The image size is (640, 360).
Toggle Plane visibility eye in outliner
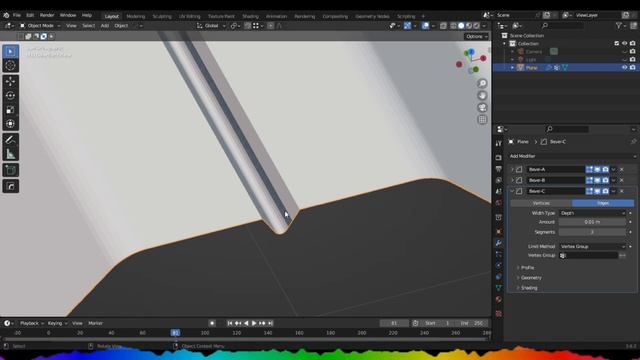click(x=624, y=68)
